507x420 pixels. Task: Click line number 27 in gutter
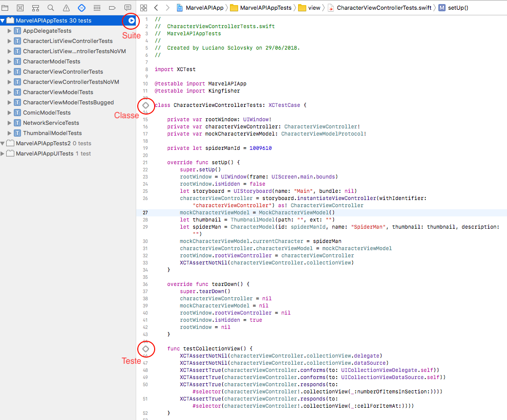coord(145,213)
